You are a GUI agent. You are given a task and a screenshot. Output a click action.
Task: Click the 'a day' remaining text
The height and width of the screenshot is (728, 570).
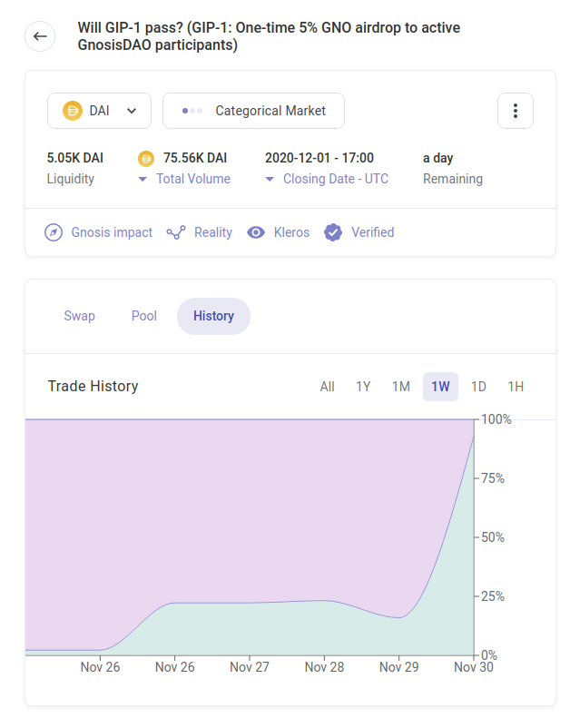pos(437,158)
